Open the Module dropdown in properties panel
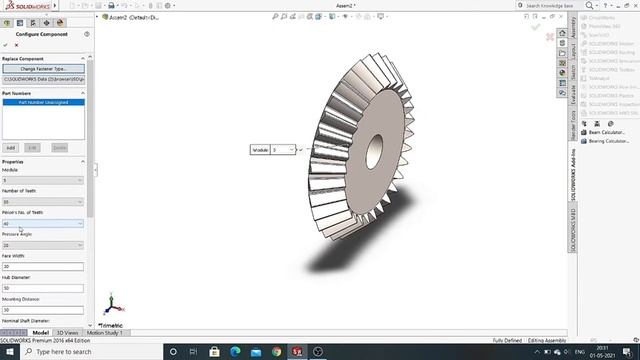 (x=43, y=180)
